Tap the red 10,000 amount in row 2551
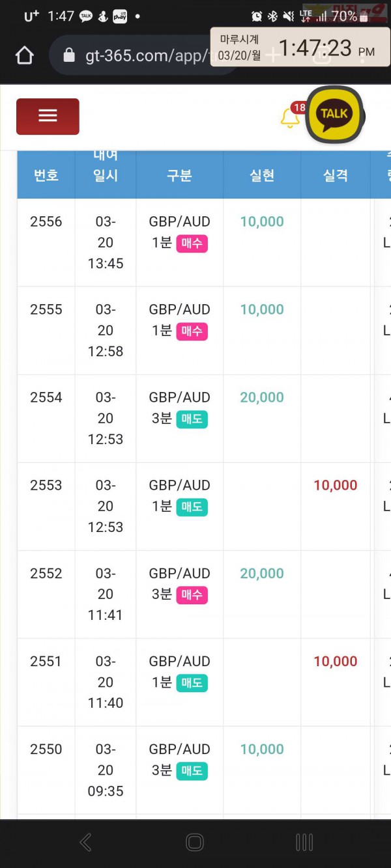The width and height of the screenshot is (391, 868). click(x=336, y=662)
